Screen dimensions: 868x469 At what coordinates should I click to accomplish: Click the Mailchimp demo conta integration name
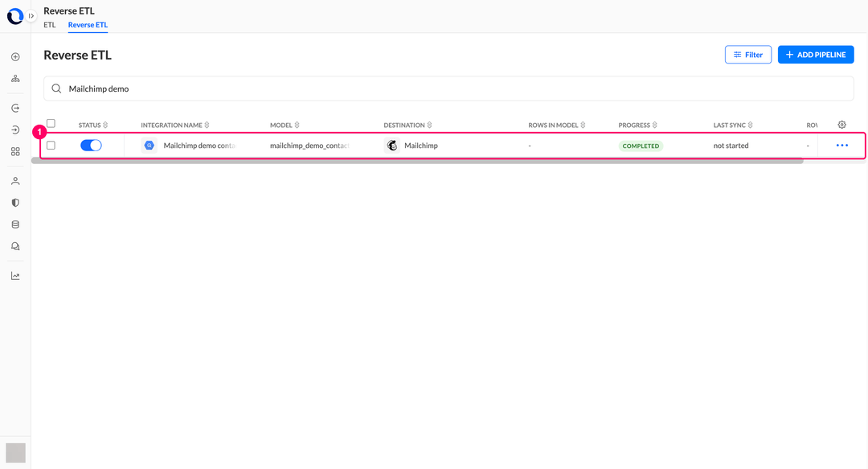pyautogui.click(x=199, y=146)
